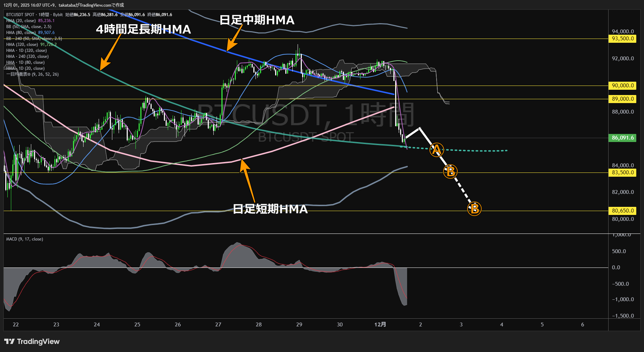Click the 82,000.0 price axis value
The height and width of the screenshot is (352, 644).
pyautogui.click(x=623, y=192)
